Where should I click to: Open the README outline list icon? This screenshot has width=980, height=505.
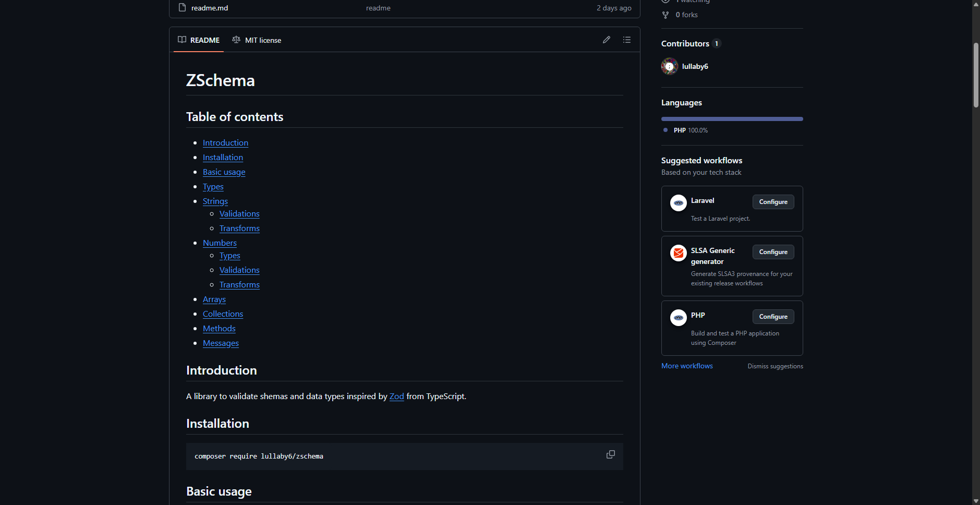[627, 40]
